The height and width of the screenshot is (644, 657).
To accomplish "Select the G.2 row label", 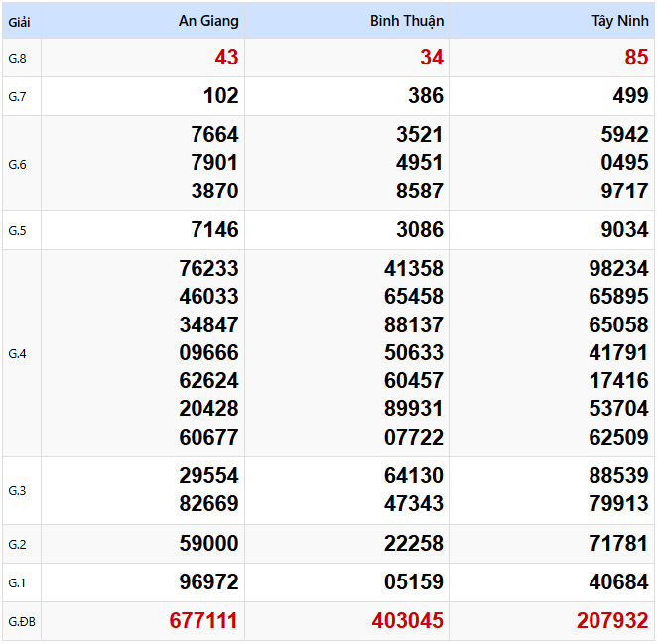I will [x=17, y=544].
